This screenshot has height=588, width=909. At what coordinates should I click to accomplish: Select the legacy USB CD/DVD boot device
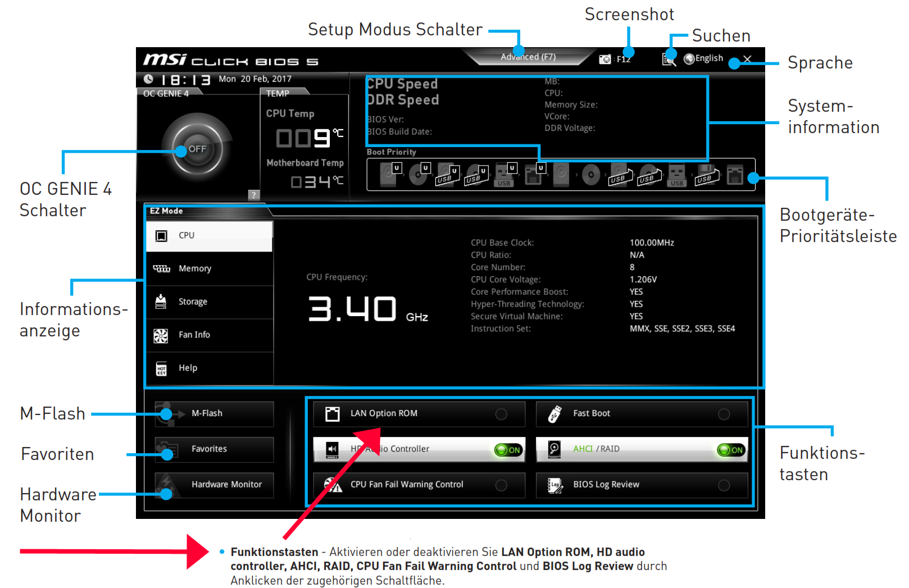tap(649, 175)
